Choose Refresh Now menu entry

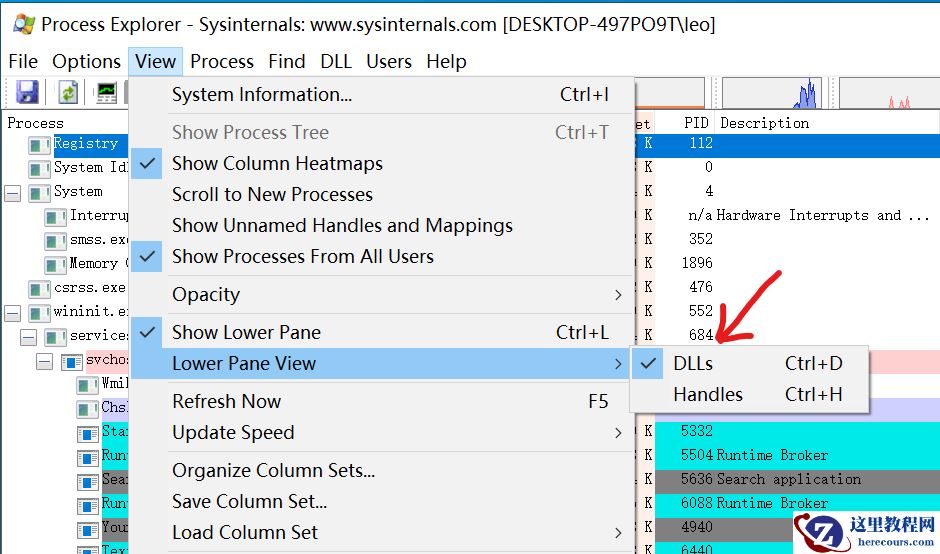[x=382, y=401]
